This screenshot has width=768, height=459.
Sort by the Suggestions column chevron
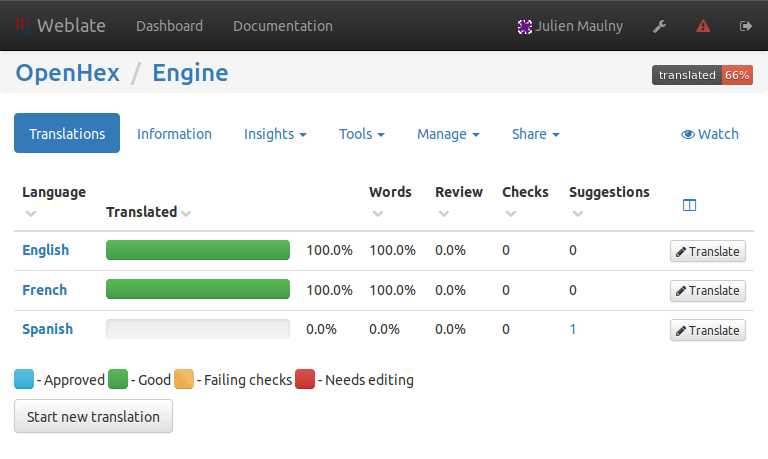point(578,214)
